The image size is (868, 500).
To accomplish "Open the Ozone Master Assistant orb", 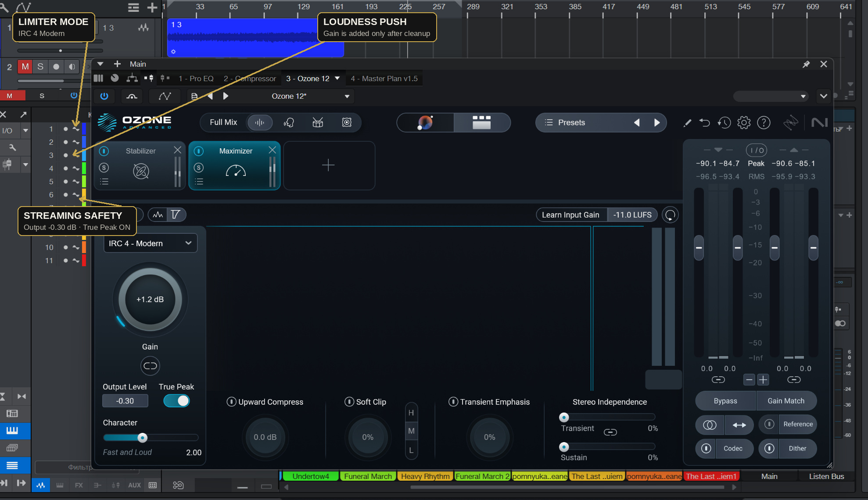I will 425,122.
